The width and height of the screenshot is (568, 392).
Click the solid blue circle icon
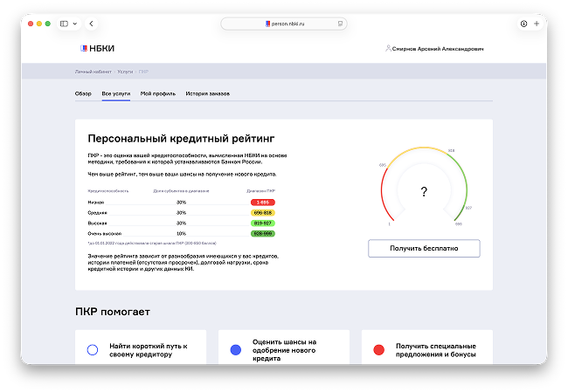[235, 350]
